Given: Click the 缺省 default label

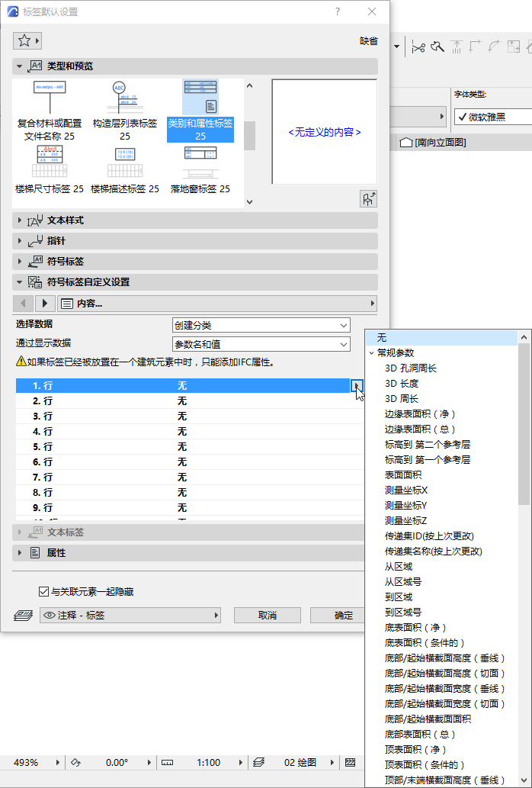Looking at the screenshot, I should 369,41.
